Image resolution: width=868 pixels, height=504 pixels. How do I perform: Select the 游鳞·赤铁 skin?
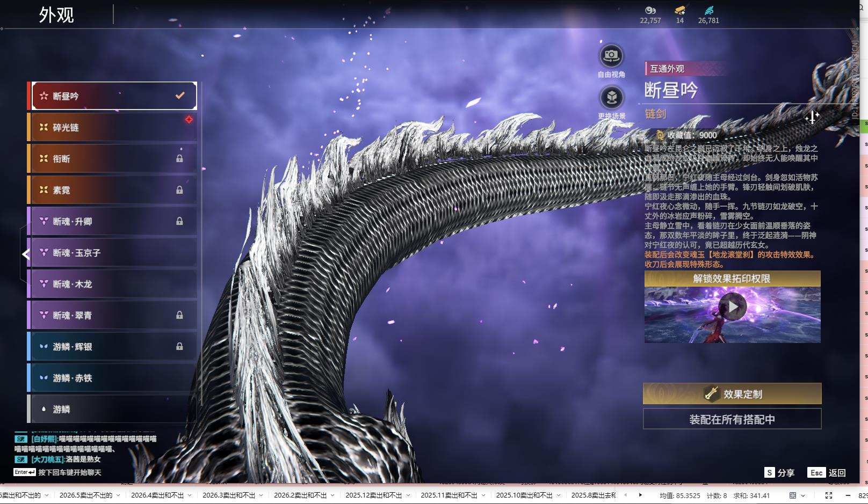114,377
